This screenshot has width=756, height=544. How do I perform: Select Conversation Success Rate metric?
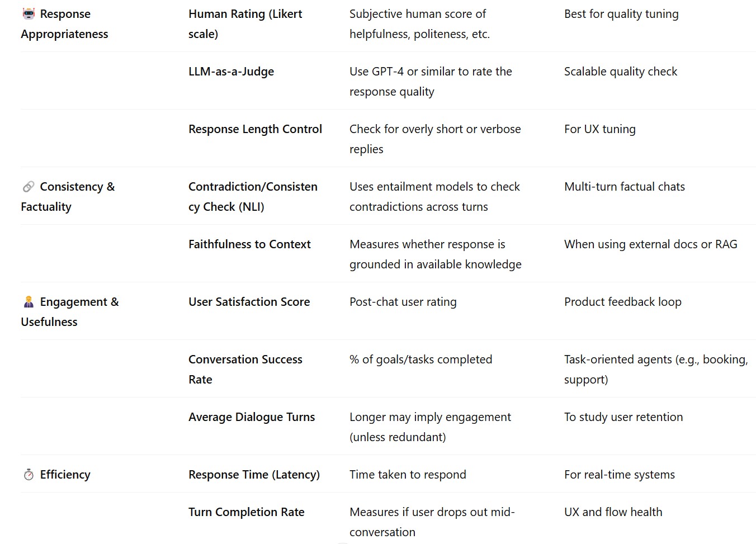[245, 370]
